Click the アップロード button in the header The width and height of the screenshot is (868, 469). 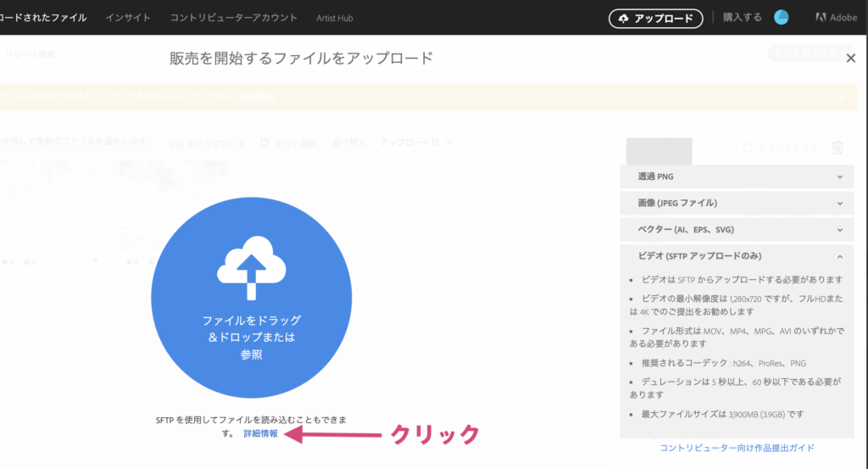tap(655, 19)
